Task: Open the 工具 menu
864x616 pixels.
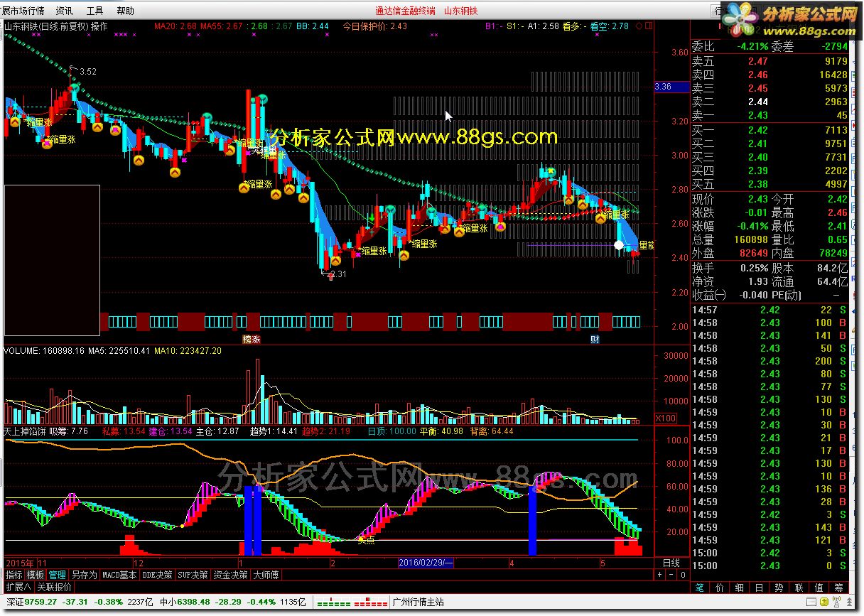Action: click(94, 11)
